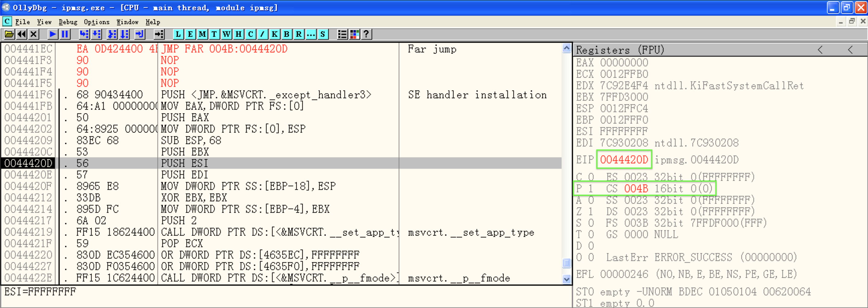Open debugging options list icon
868x308 pixels.
point(342,34)
